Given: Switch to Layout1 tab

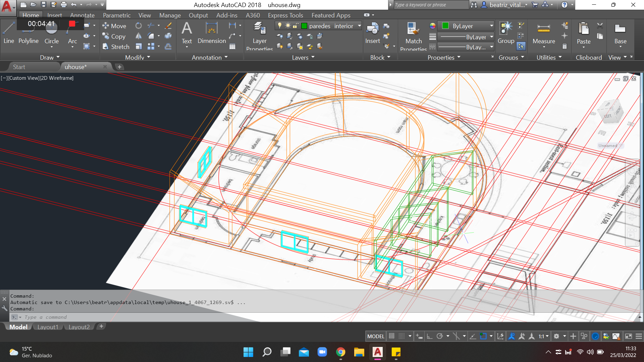Looking at the screenshot, I should click(x=48, y=327).
